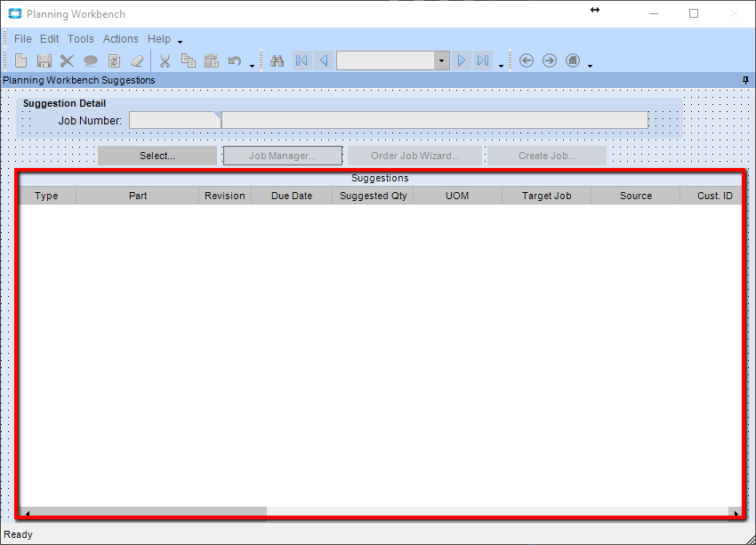This screenshot has height=545, width=756.
Task: Click the scrollbar left arrow
Action: pos(27,513)
